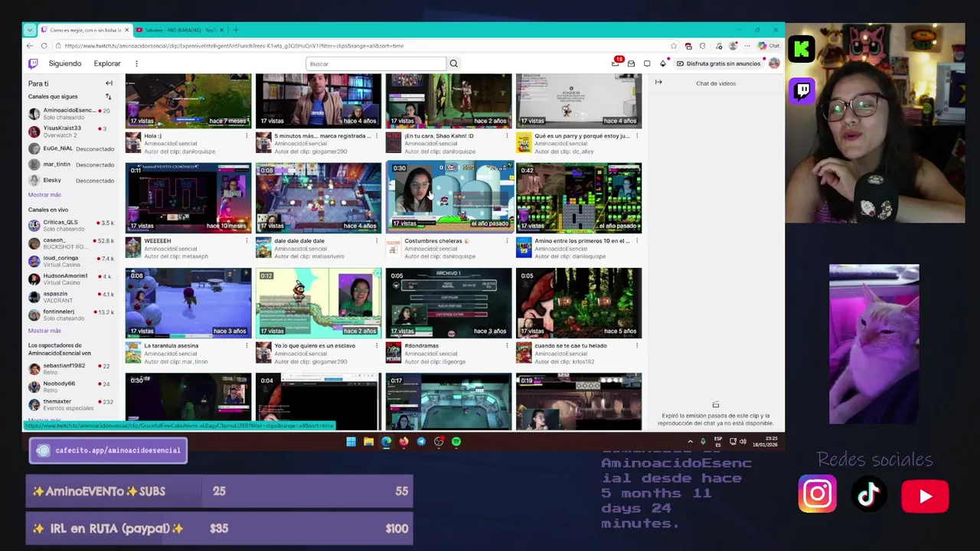This screenshot has width=980, height=551.
Task: Click Mostrar más under followed channels
Action: [44, 194]
